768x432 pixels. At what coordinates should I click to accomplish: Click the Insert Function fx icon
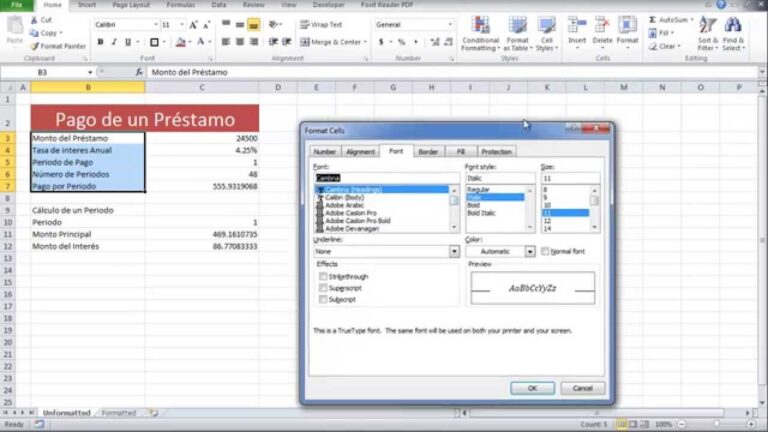coord(139,72)
